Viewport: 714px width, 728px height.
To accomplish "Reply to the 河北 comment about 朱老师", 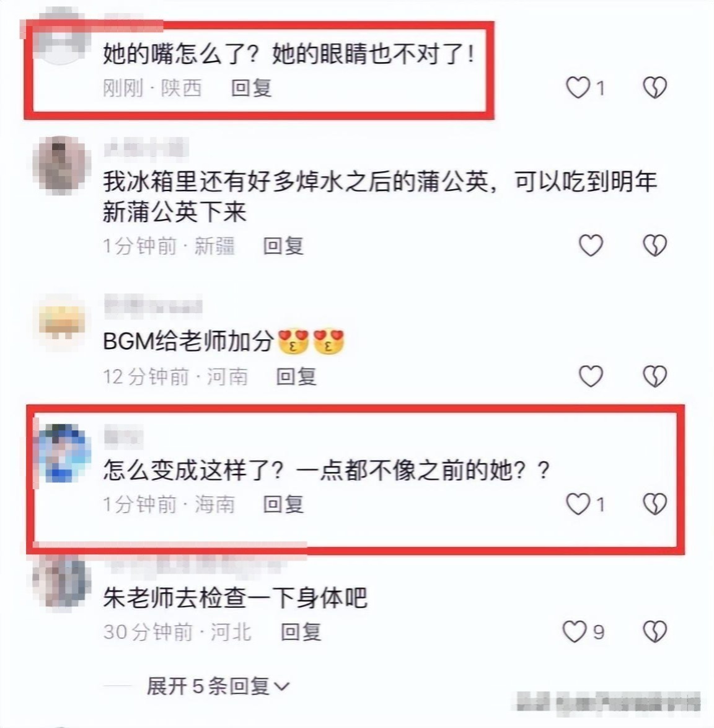I will 301,632.
